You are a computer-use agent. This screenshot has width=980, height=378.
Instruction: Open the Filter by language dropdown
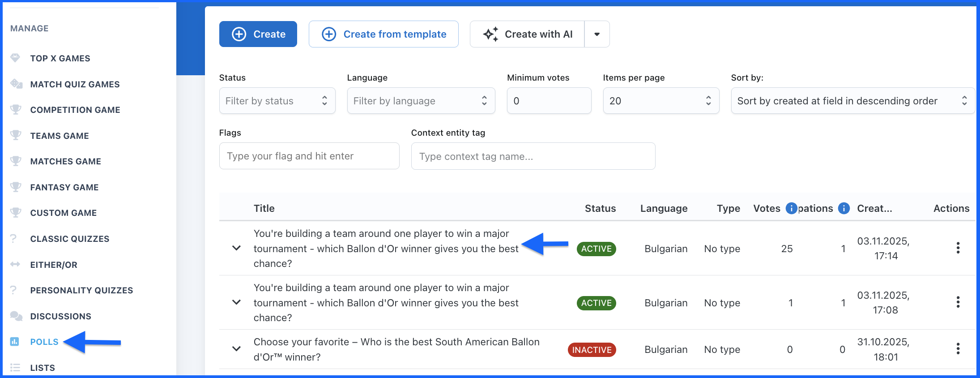coord(421,101)
